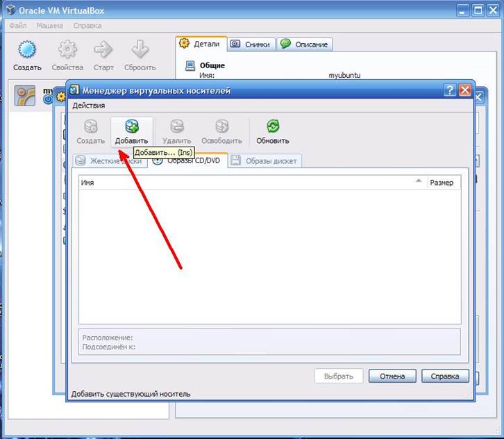Create a new VM with Создать in VirtualBox

coord(27,56)
